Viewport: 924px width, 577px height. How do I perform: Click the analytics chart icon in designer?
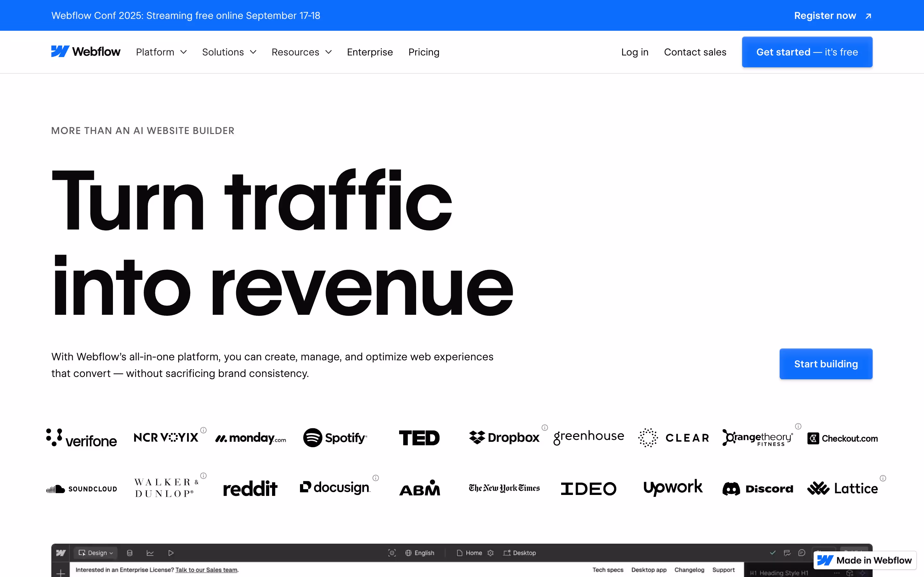150,553
